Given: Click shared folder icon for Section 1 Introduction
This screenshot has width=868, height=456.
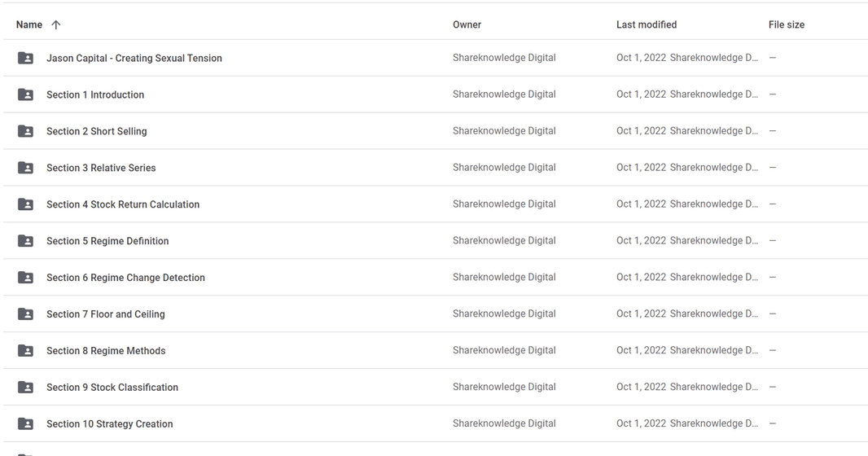Looking at the screenshot, I should [x=25, y=94].
